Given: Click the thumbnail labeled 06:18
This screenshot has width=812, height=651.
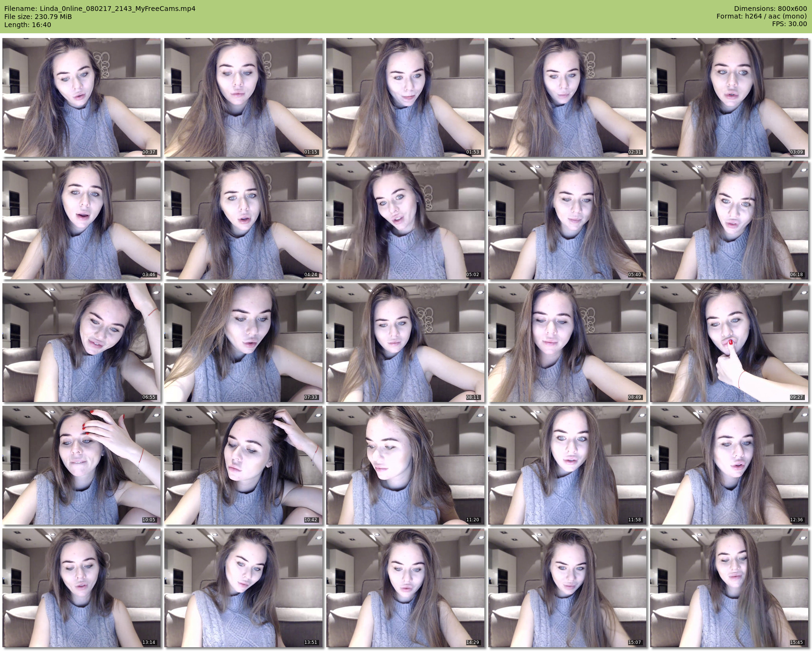Looking at the screenshot, I should click(x=729, y=220).
